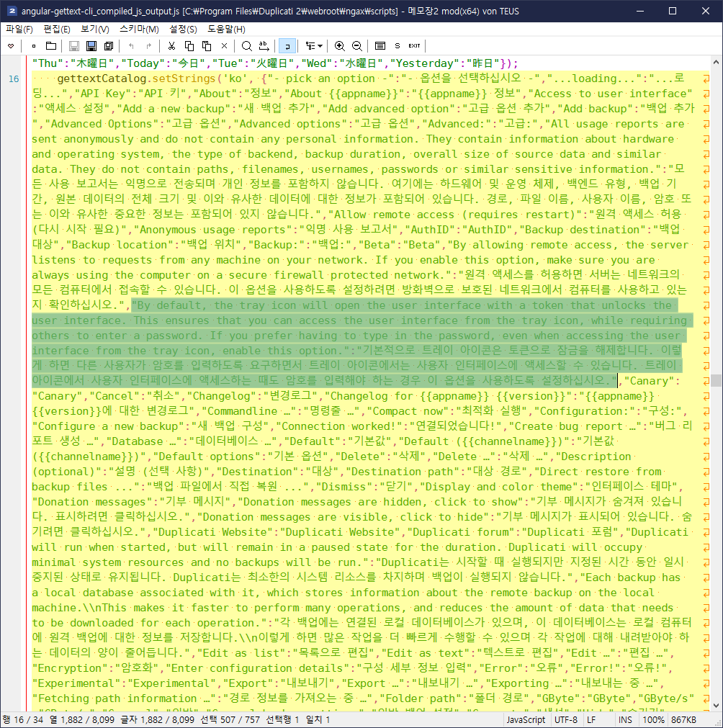Viewport: 723px width, 728px height.
Task: Open the 설정(S) menu
Action: click(183, 30)
